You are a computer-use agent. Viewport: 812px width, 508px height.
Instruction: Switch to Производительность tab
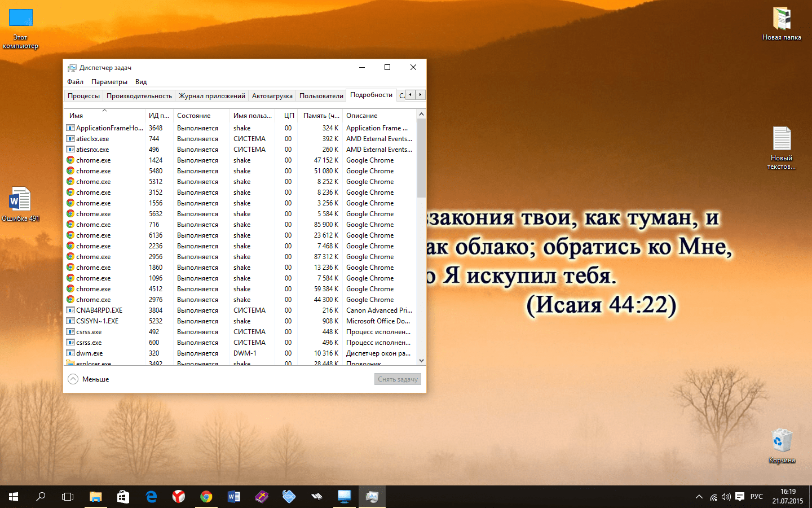point(139,96)
